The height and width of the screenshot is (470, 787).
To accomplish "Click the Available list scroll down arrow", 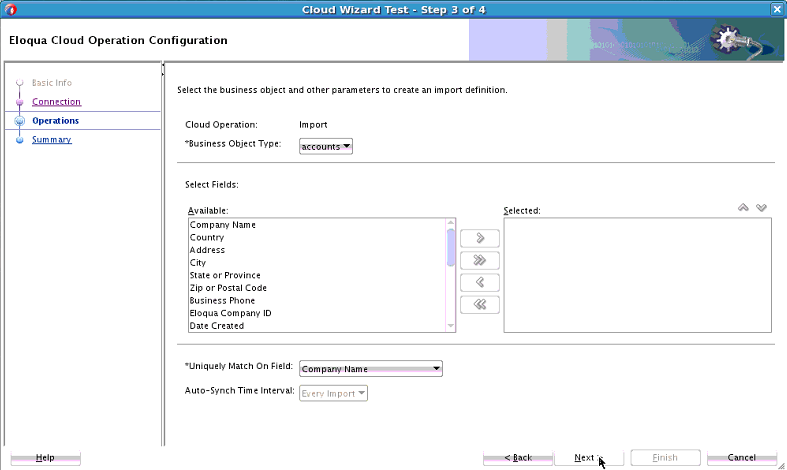I will [x=451, y=326].
